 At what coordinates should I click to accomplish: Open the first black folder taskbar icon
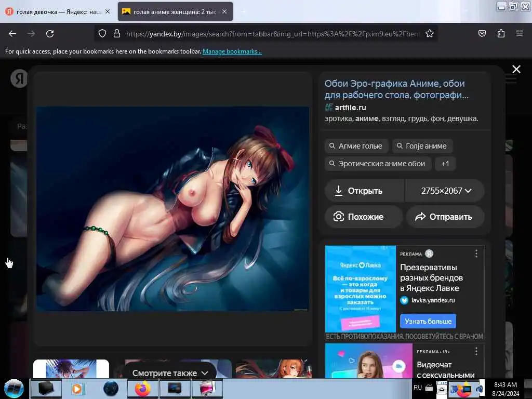point(46,389)
